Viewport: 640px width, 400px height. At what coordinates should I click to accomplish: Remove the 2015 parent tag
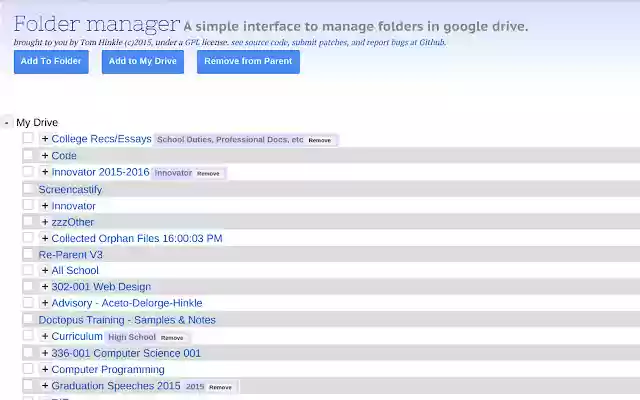pos(220,387)
